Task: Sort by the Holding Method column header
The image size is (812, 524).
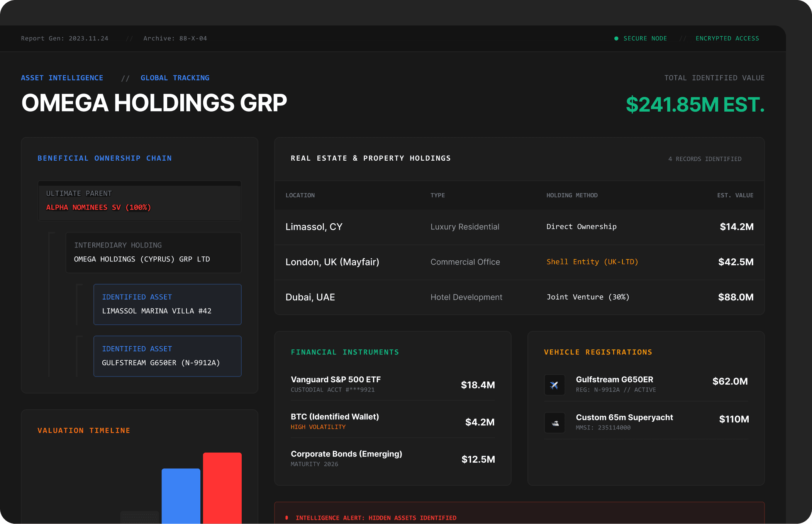Action: click(x=572, y=195)
